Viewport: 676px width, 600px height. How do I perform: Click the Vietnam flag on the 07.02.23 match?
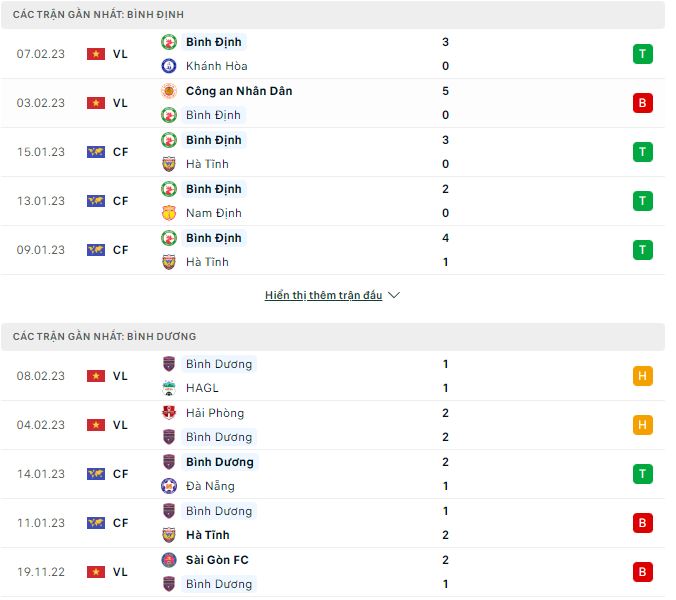(96, 54)
